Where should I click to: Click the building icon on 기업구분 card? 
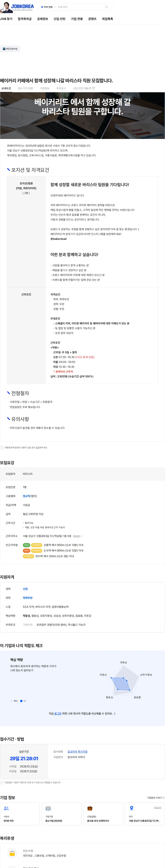click(48, 808)
